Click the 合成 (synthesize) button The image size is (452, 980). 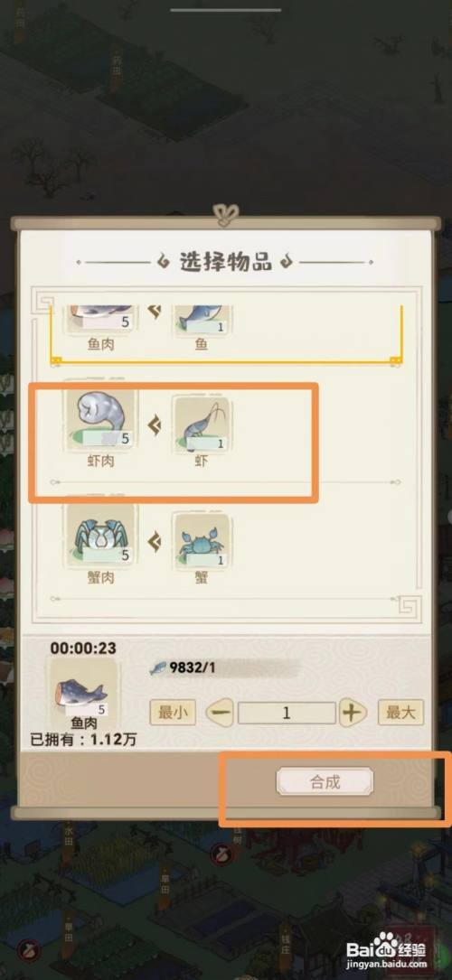click(325, 781)
